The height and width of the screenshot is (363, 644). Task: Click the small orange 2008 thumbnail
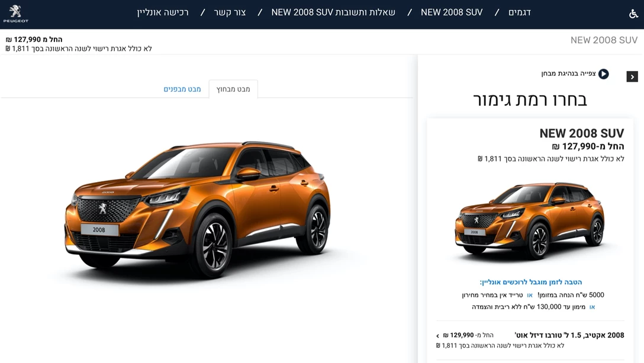coord(529,221)
